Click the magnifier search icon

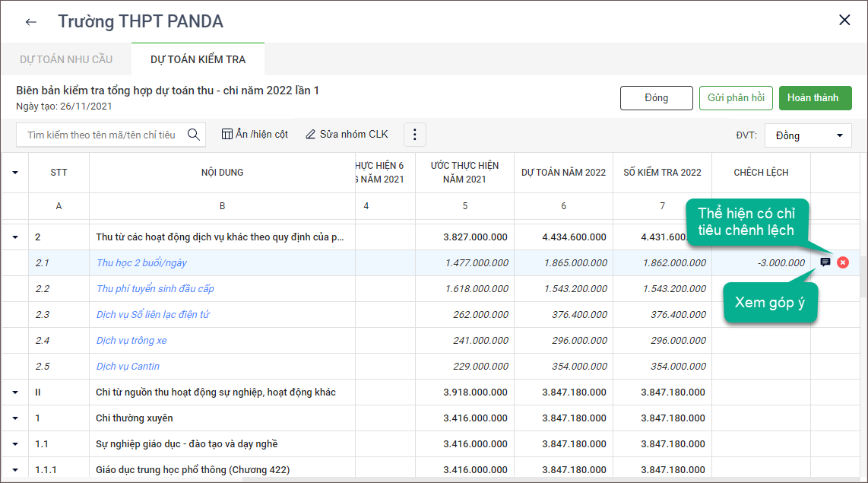tap(194, 135)
